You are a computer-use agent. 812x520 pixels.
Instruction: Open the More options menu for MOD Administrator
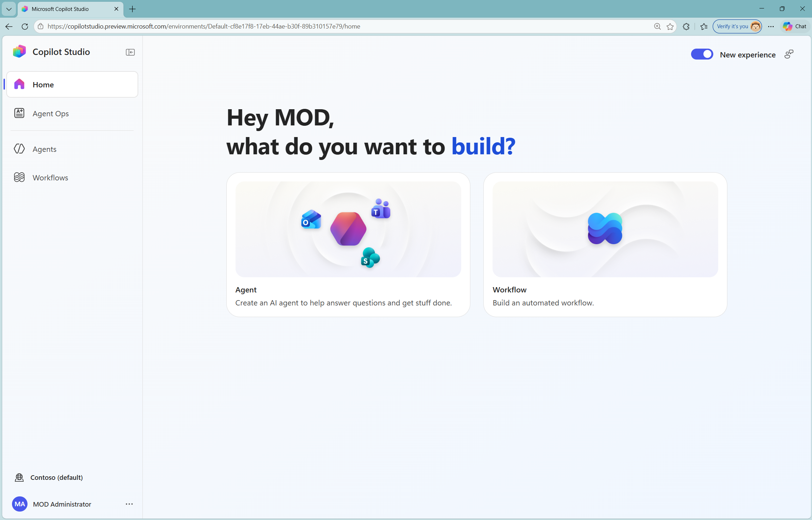pyautogui.click(x=129, y=504)
